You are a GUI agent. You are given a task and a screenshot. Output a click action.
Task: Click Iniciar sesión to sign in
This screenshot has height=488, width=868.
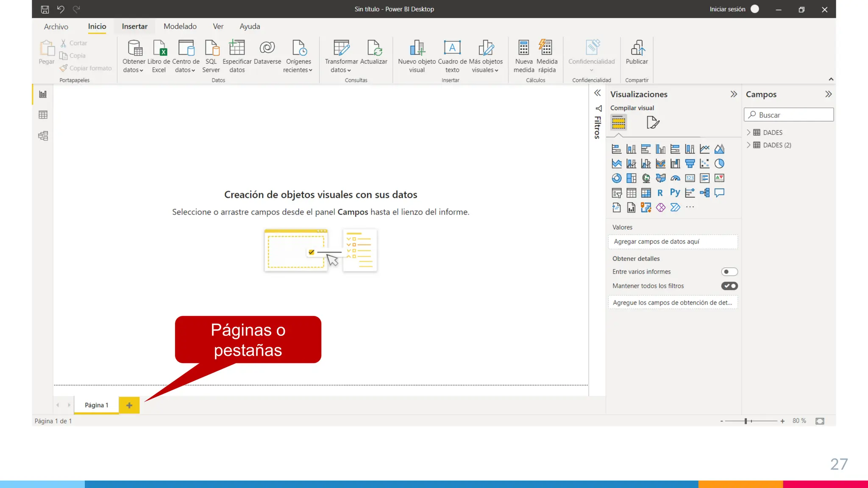[x=727, y=9]
